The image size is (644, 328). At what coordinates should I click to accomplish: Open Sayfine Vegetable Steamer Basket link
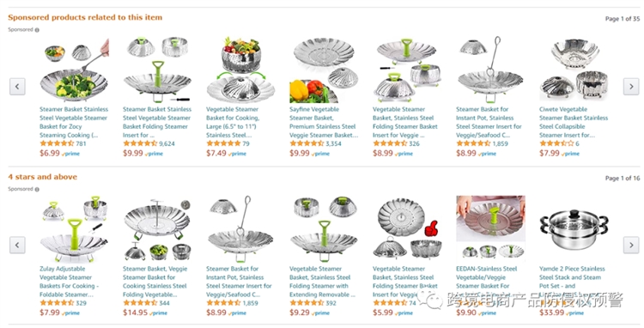tap(323, 122)
